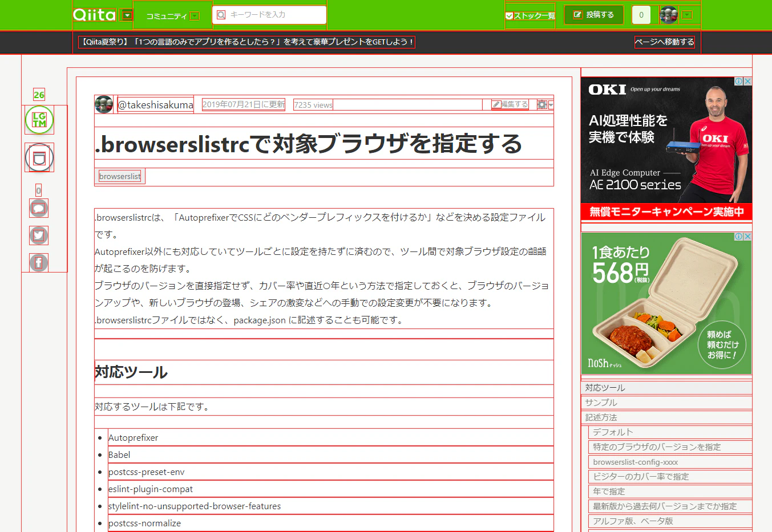772x532 pixels.
Task: Go to ビジターのカバー率で指定 section
Action: tap(670, 477)
